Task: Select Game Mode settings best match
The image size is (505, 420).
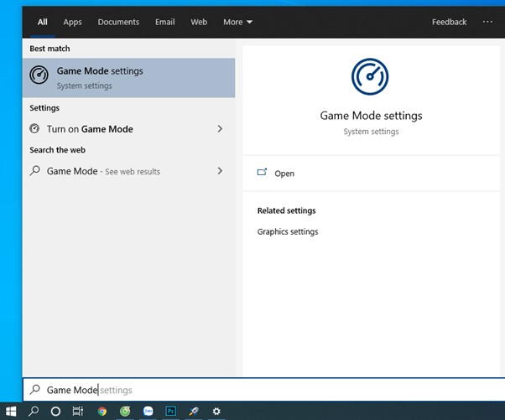Action: (128, 78)
